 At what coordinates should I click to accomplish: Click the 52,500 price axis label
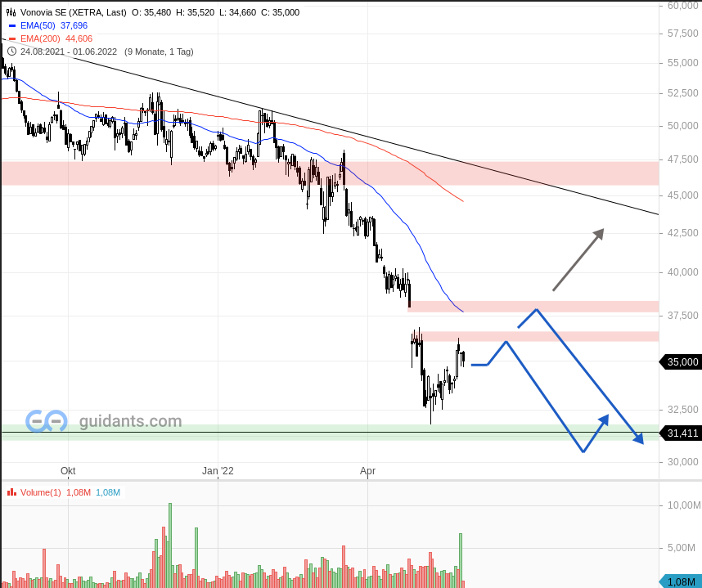(682, 93)
